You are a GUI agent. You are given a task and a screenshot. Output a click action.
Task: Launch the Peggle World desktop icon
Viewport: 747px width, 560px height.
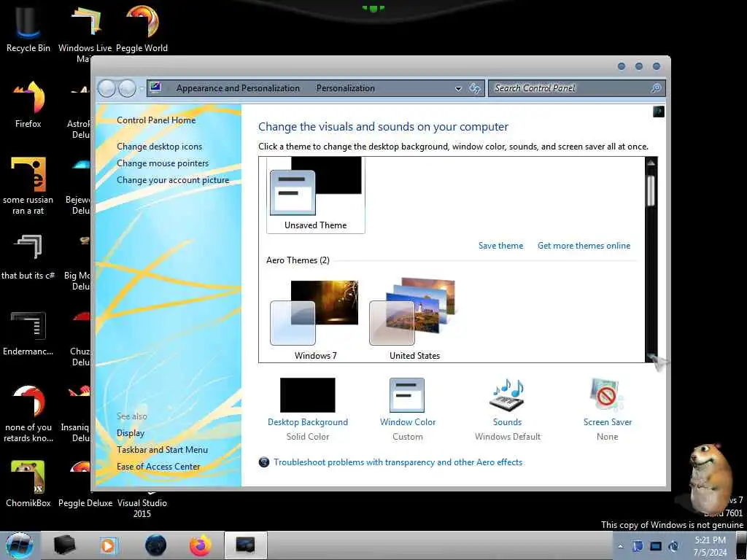142,28
